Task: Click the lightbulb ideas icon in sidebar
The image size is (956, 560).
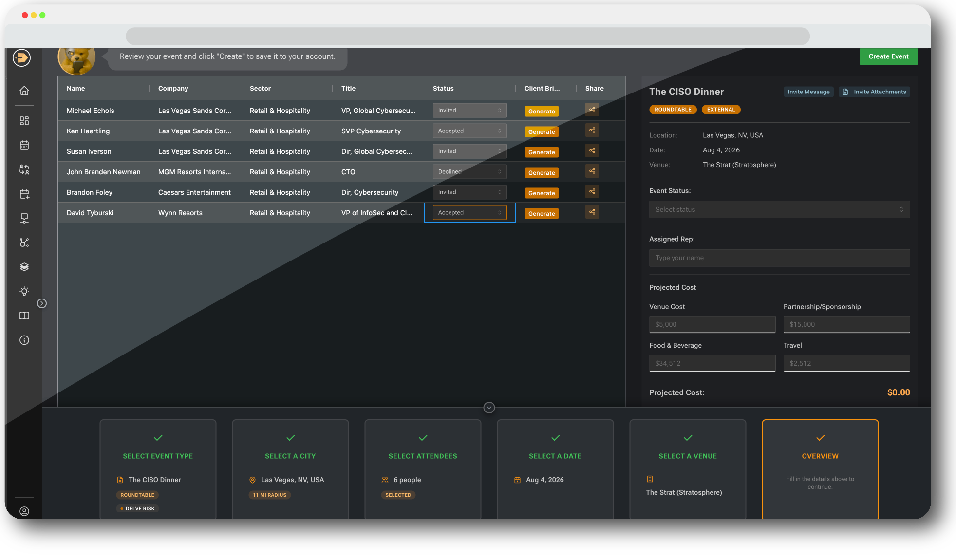Action: pos(24,291)
